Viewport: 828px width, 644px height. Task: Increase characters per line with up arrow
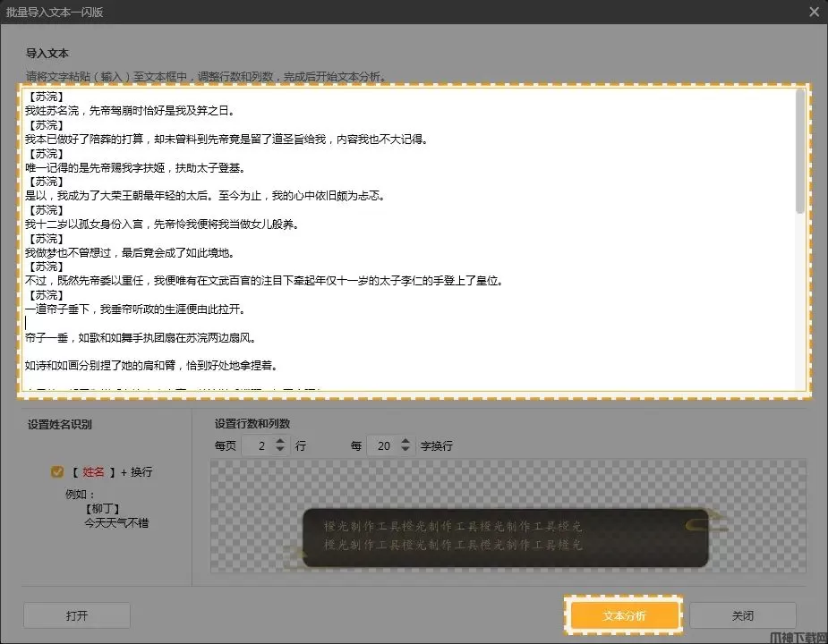(406, 440)
